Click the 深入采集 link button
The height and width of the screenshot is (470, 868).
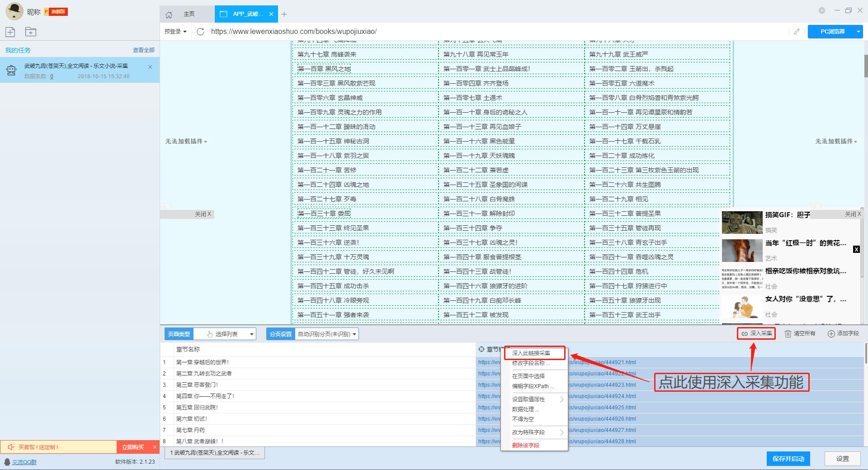[x=756, y=333]
